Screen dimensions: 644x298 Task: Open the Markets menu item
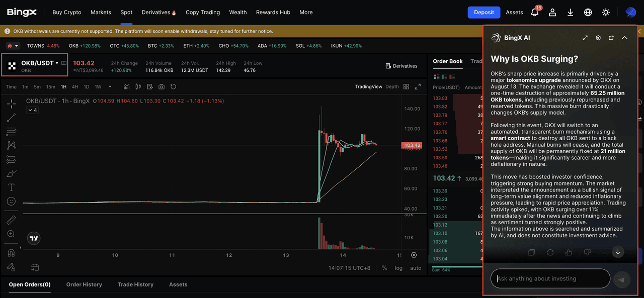(x=101, y=12)
